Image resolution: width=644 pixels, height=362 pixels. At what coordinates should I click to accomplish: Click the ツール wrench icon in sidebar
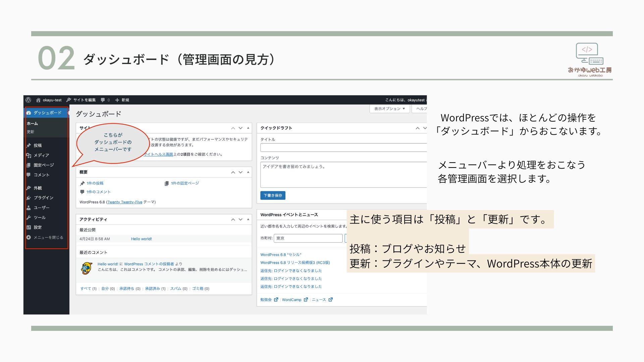(x=29, y=218)
